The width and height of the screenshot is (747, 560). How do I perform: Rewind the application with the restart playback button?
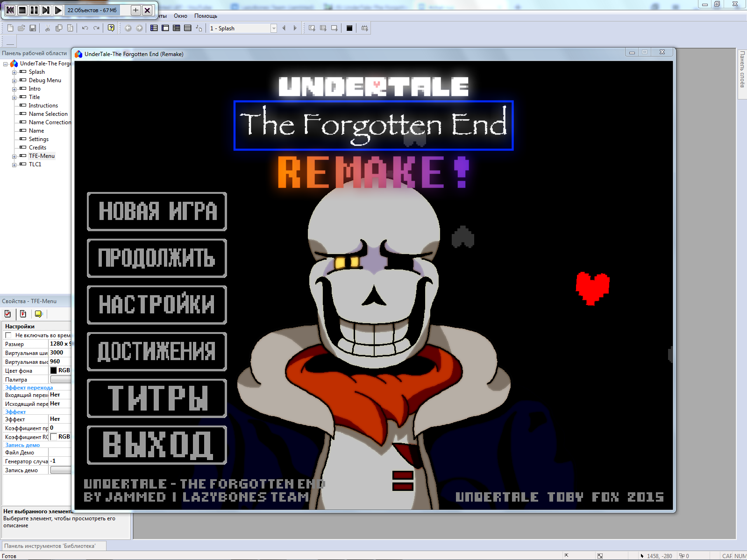click(x=10, y=10)
